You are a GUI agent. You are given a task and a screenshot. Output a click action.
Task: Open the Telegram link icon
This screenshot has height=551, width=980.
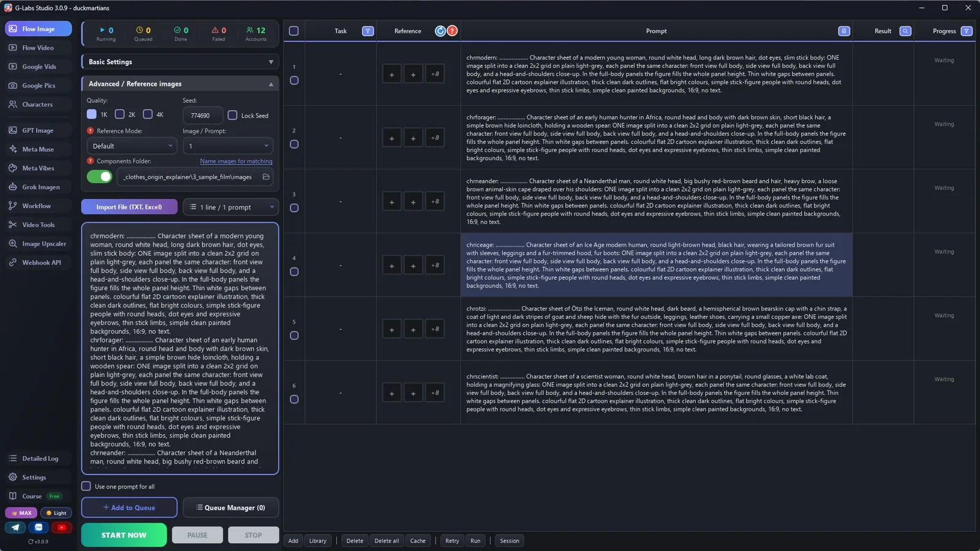coord(15,527)
